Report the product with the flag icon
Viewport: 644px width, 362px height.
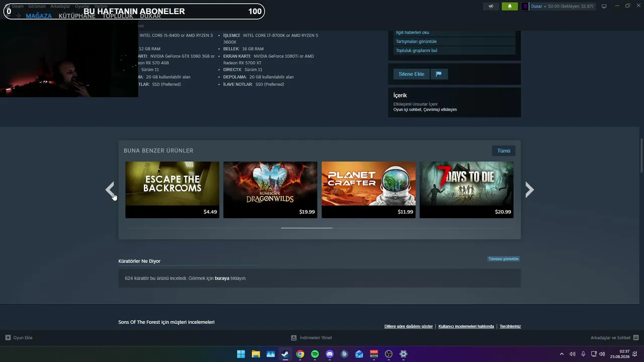click(x=439, y=74)
